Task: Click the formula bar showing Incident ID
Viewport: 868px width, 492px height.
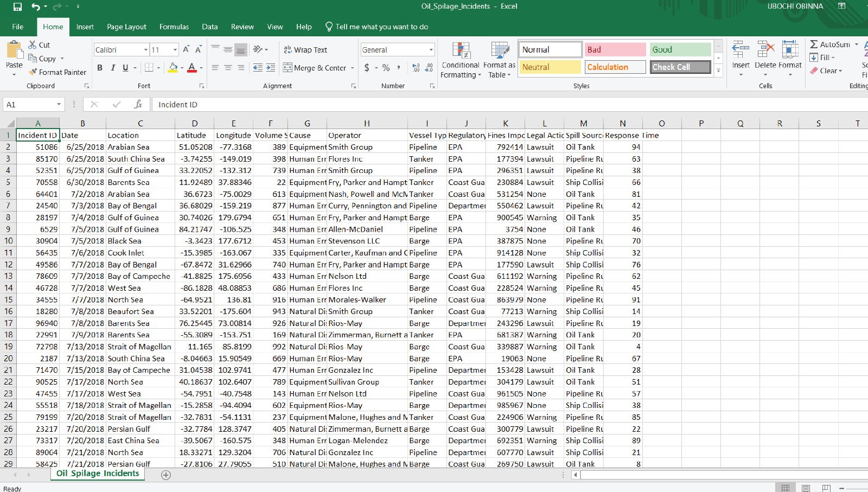Action: 510,105
